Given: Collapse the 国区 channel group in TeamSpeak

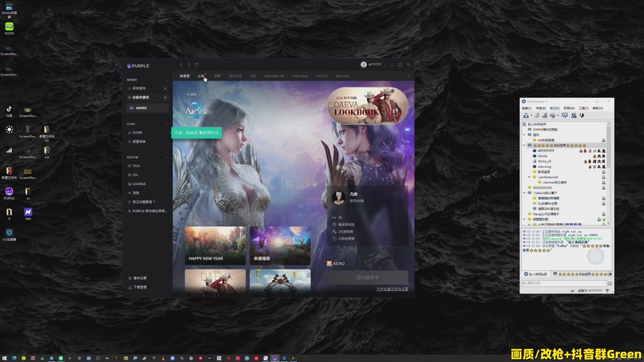Looking at the screenshot, I should coord(524,134).
